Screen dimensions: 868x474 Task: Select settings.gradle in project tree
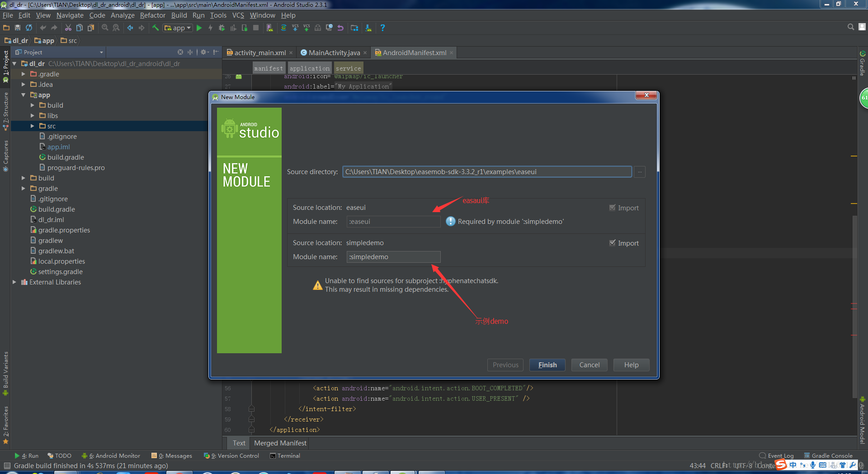tap(57, 271)
